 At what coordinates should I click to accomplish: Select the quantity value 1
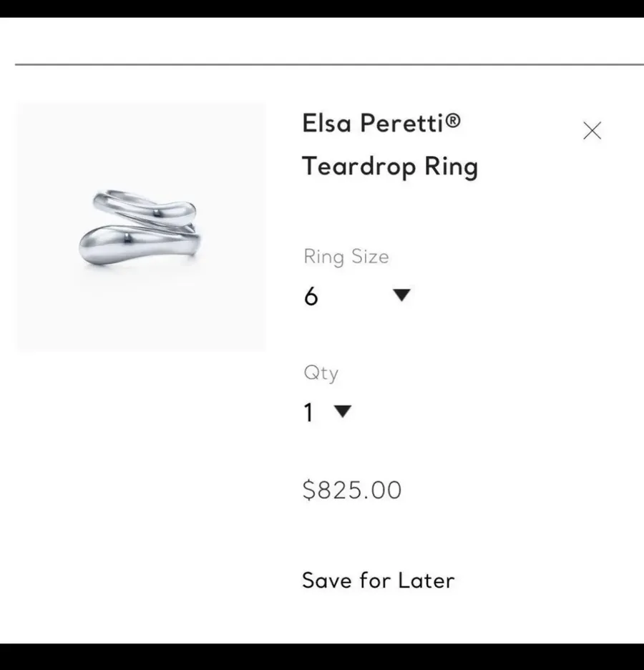tap(308, 413)
